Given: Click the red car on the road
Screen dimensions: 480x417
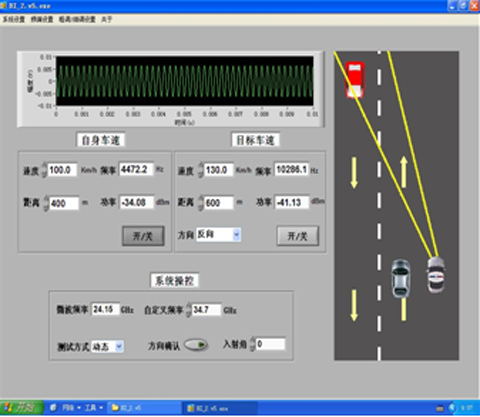Looking at the screenshot, I should pos(355,80).
